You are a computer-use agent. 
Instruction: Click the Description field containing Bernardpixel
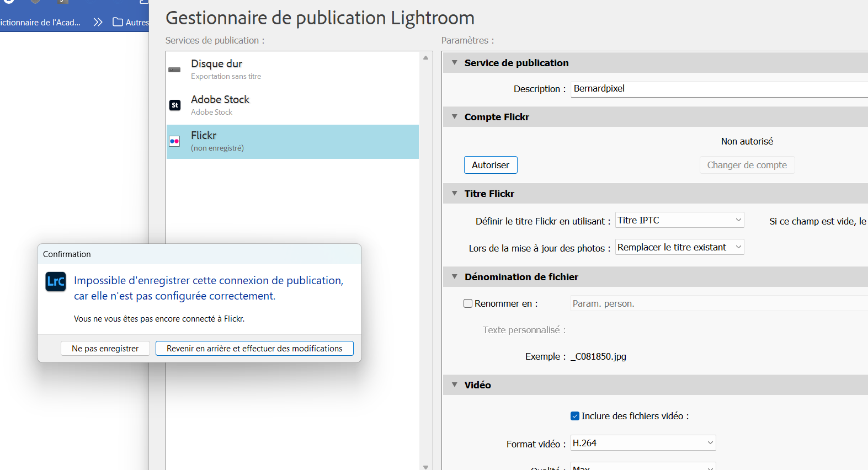coord(717,89)
